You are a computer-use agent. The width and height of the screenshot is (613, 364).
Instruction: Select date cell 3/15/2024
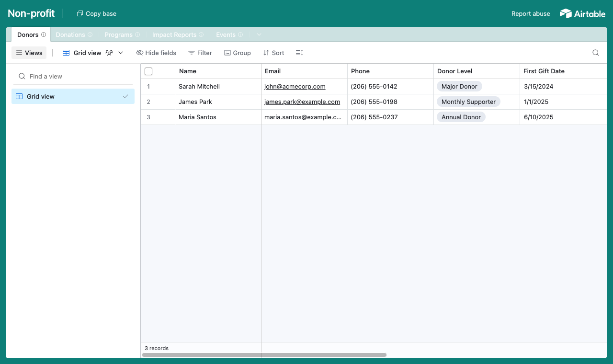(x=563, y=87)
